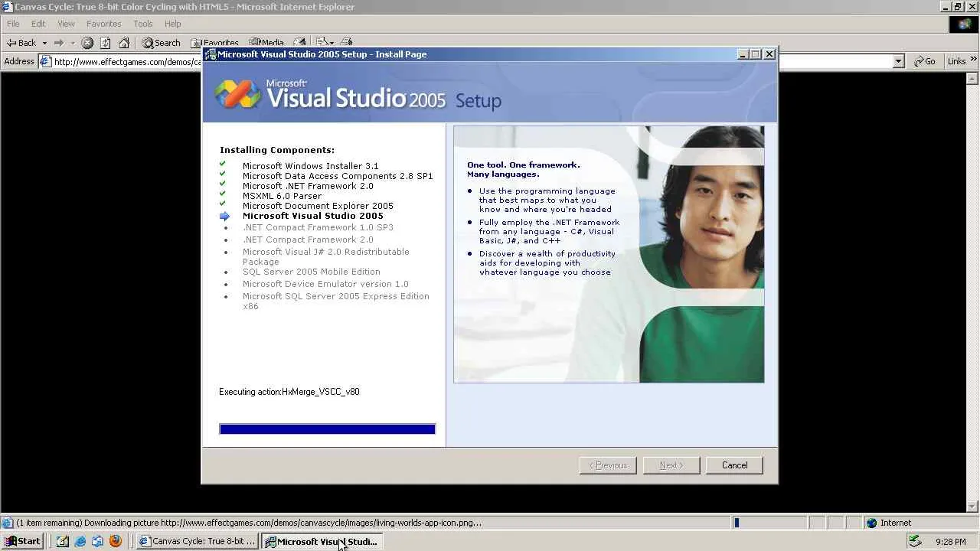Click the Cancel button in setup
980x551 pixels.
(734, 465)
